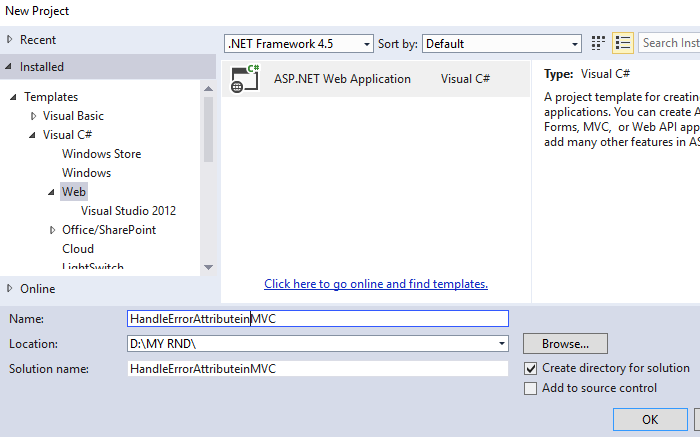
Task: Switch to small icons view
Action: [598, 43]
